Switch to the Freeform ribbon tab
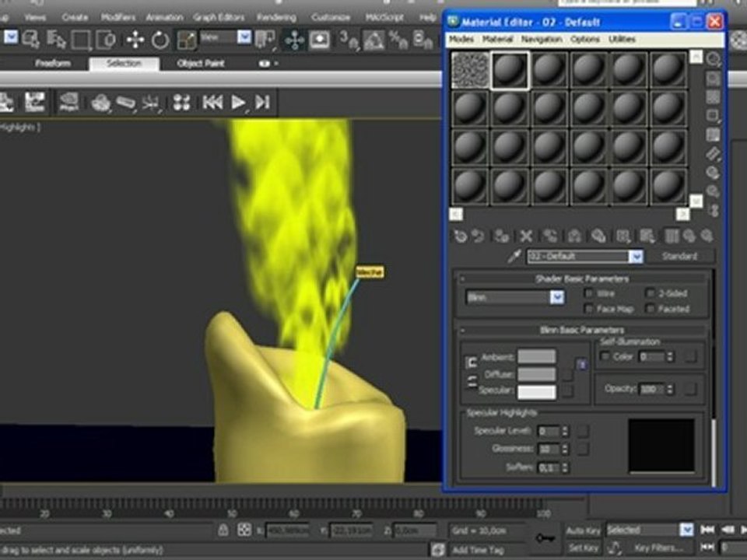The width and height of the screenshot is (747, 560). (52, 63)
